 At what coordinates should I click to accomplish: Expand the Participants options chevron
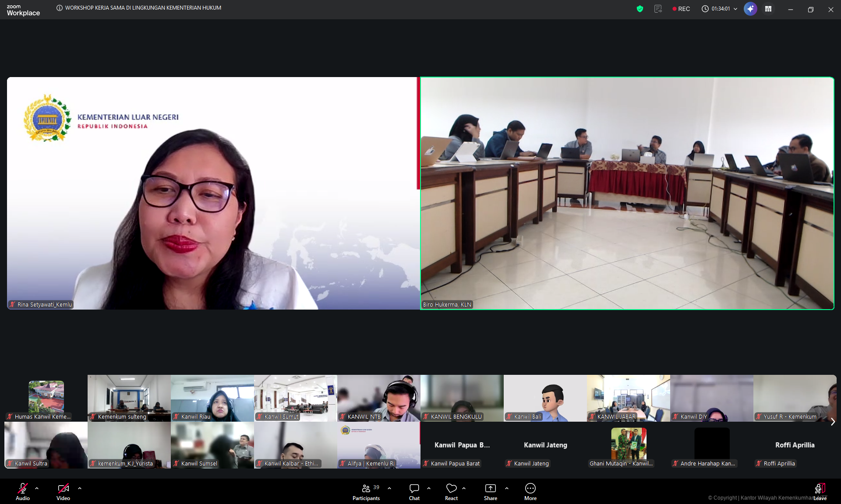point(389,489)
